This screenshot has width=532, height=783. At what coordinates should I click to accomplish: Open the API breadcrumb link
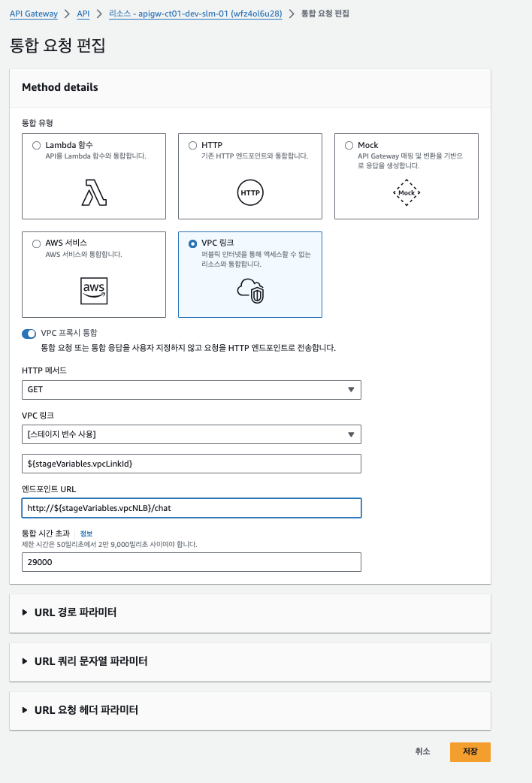pos(83,14)
